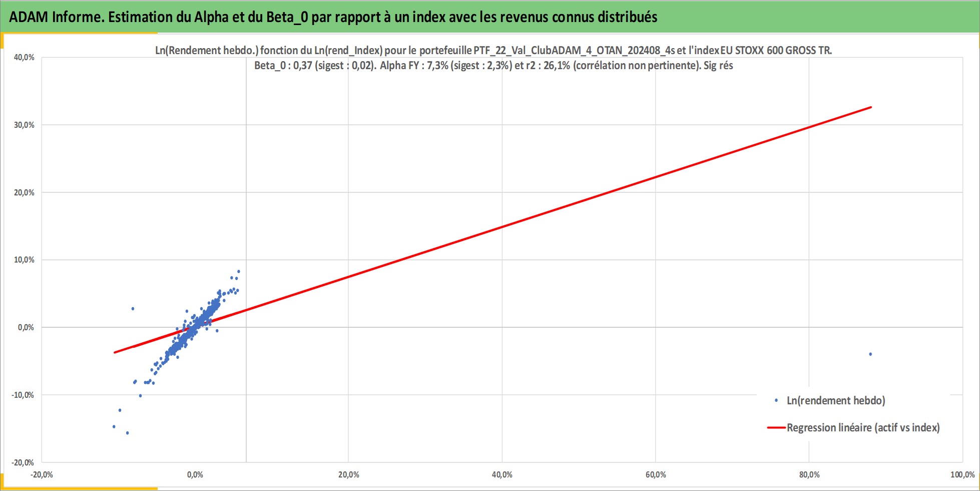Select the subtitle line starting 'Beta_0 : 0,37'
The height and width of the screenshot is (491, 980).
pyautogui.click(x=494, y=66)
